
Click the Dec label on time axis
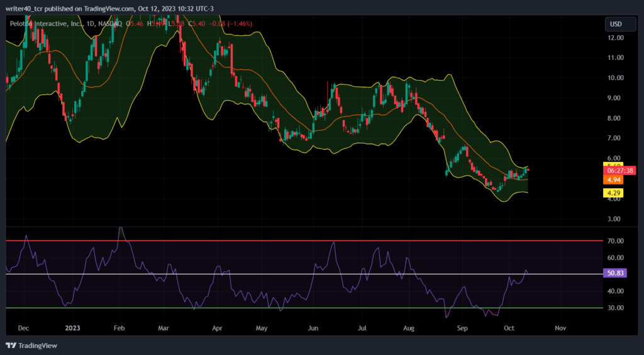click(x=24, y=329)
